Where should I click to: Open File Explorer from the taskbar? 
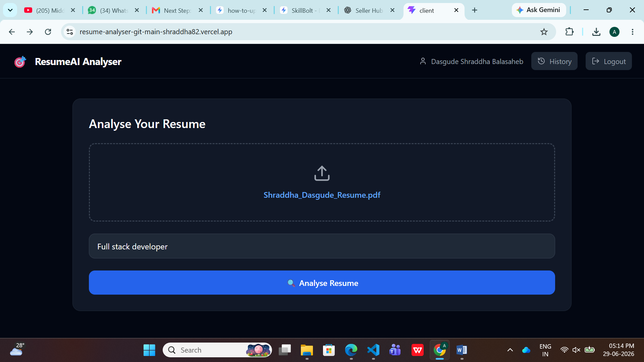coord(307,350)
